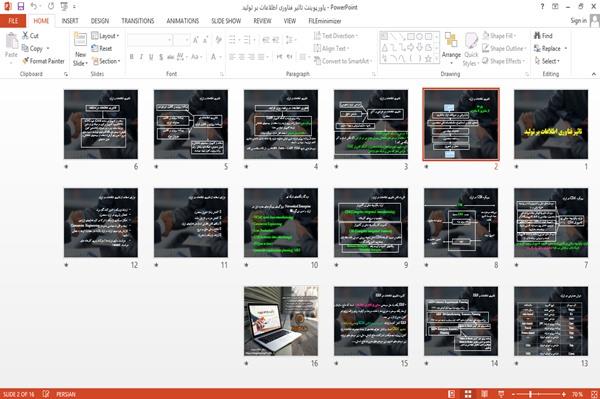Switch to the SLIDE SHOW tab
The width and height of the screenshot is (600, 399).
(226, 21)
